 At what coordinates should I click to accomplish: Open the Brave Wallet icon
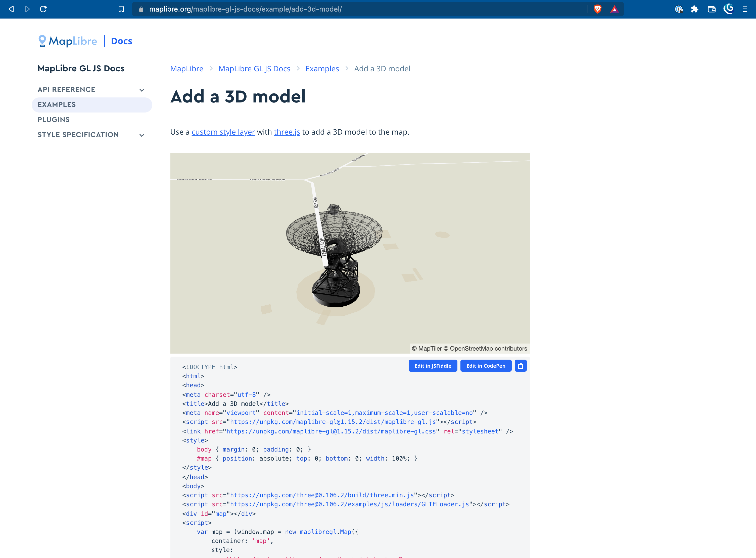click(x=712, y=9)
